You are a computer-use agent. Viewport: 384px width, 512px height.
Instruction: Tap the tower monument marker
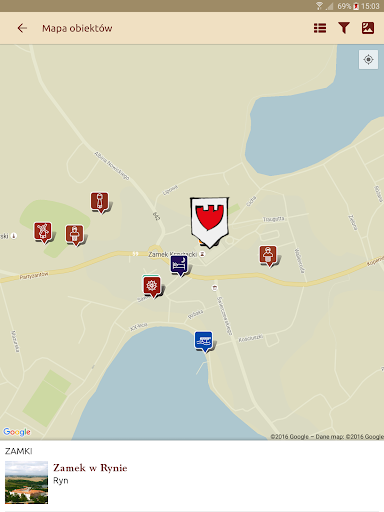tap(100, 202)
